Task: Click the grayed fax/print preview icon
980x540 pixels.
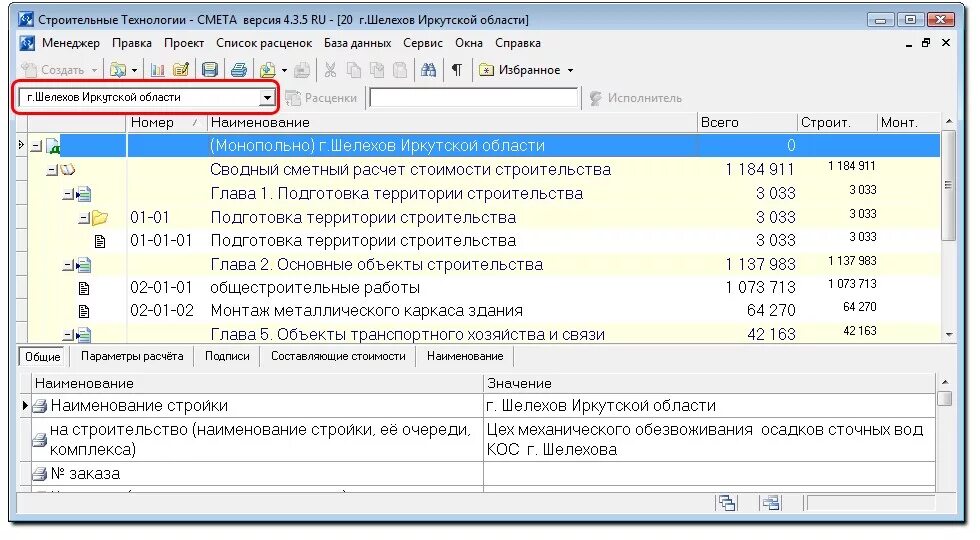Action: point(302,70)
